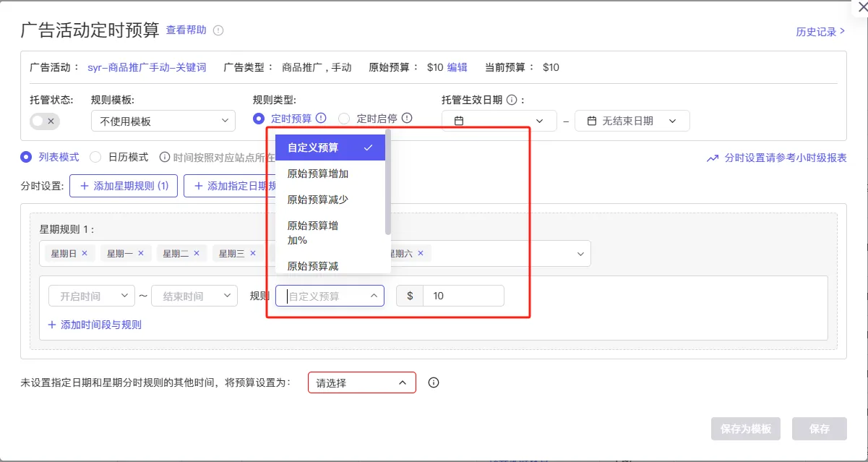This screenshot has height=462, width=868.
Task: Open the 结束时间 end time dropdown
Action: [x=194, y=296]
